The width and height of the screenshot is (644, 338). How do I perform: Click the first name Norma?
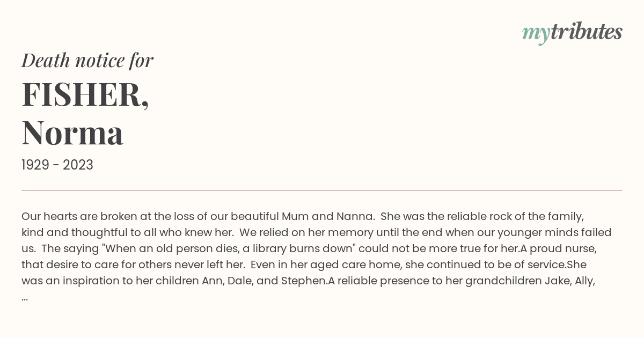(72, 133)
